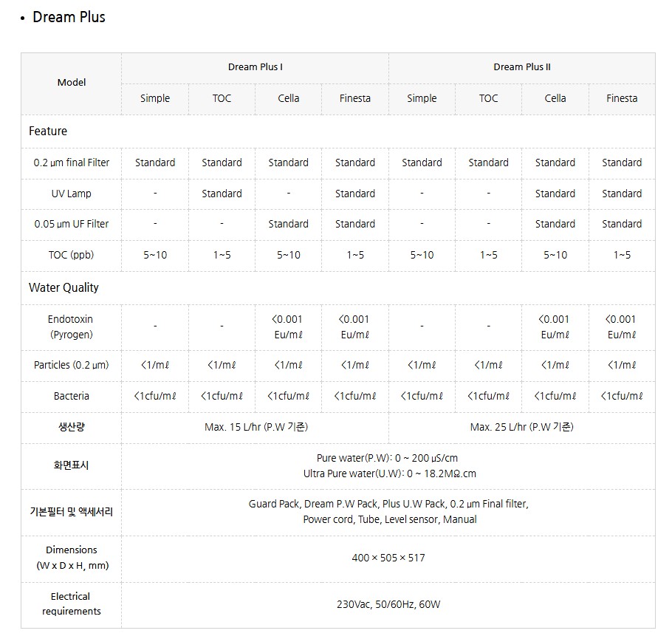Select the Water Quality section label

click(x=64, y=288)
